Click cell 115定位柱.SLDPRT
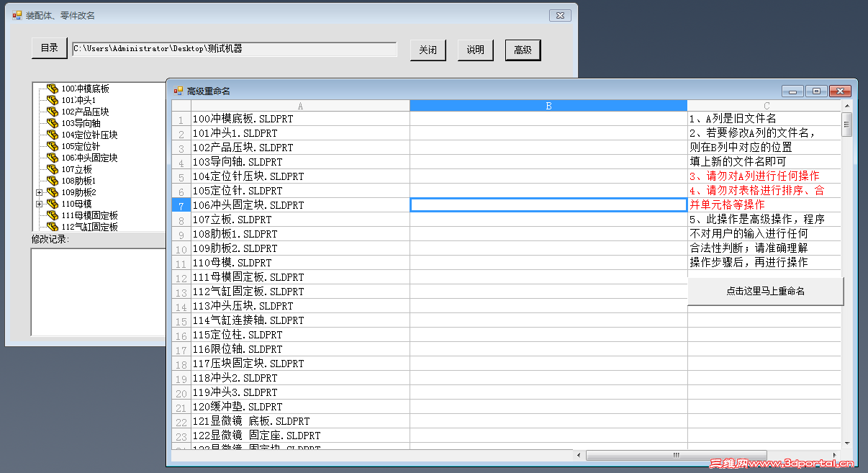This screenshot has width=868, height=473. 300,335
